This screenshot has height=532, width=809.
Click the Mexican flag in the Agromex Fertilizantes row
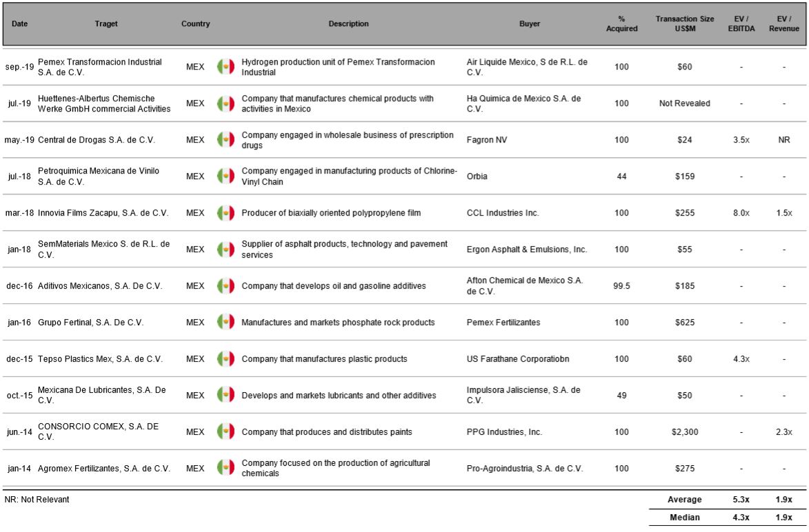[x=226, y=468]
